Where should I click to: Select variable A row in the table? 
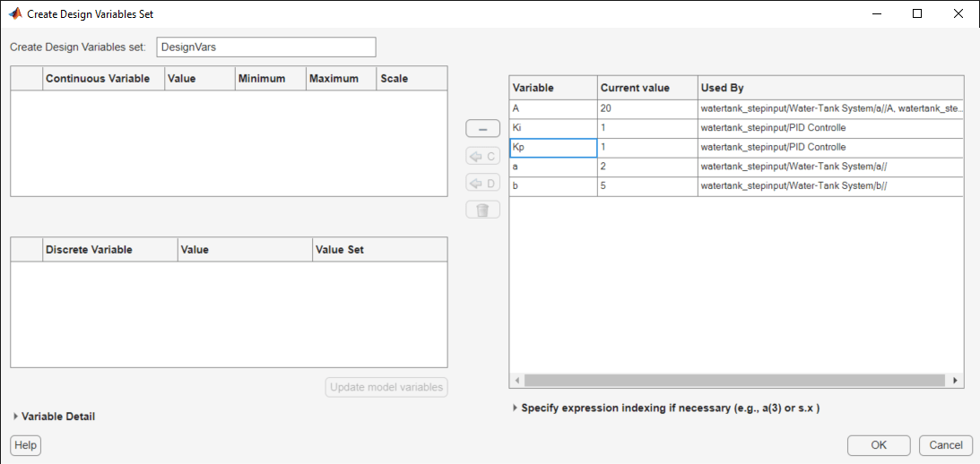point(553,108)
